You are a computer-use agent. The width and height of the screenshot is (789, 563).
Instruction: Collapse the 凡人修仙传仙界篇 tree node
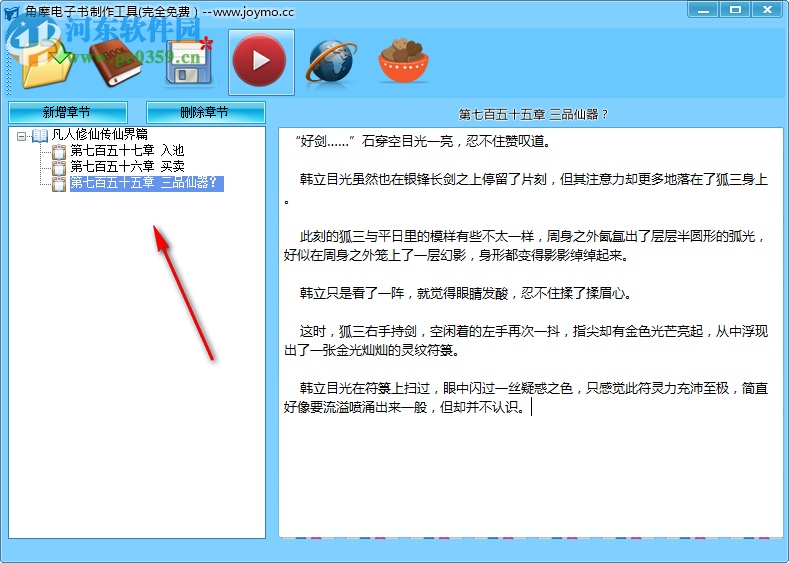coord(21,136)
